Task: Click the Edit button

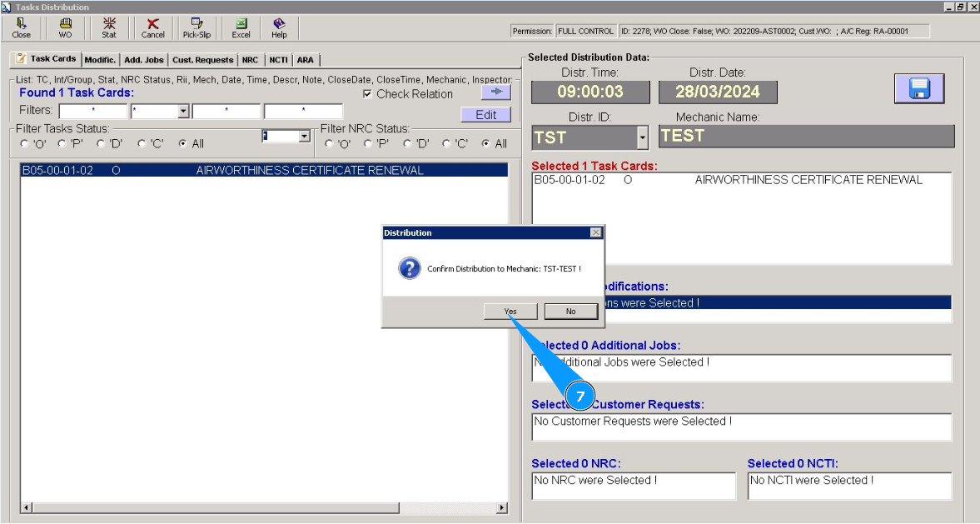Action: (485, 115)
